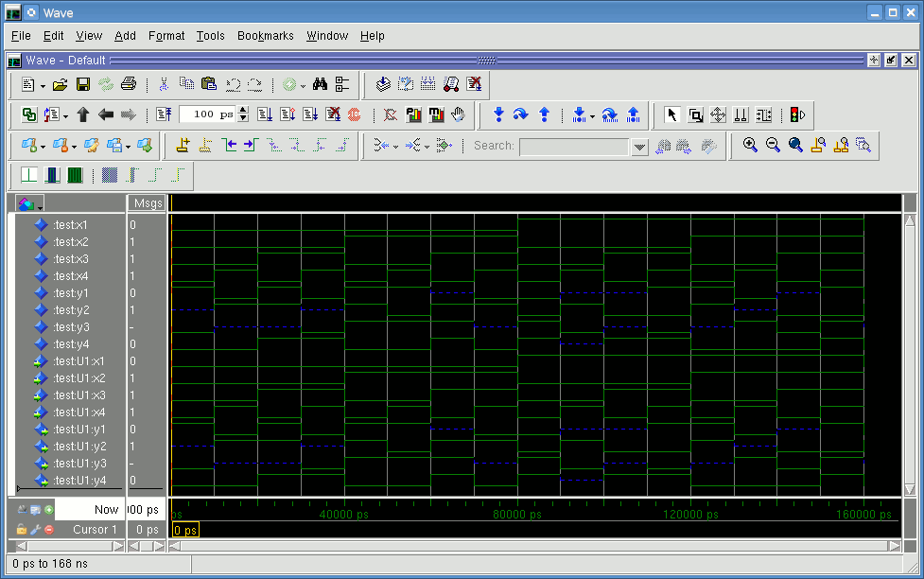Click the Msgs column header
This screenshot has width=924, height=579.
(148, 203)
